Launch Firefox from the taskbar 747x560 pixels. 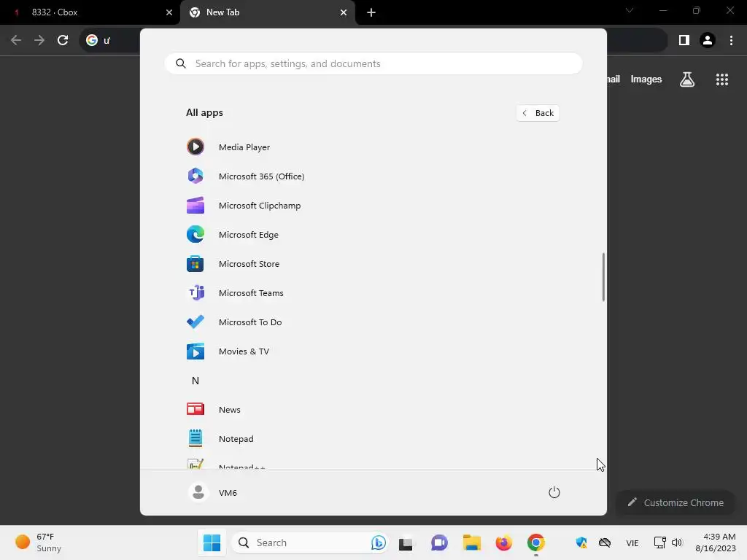point(503,542)
